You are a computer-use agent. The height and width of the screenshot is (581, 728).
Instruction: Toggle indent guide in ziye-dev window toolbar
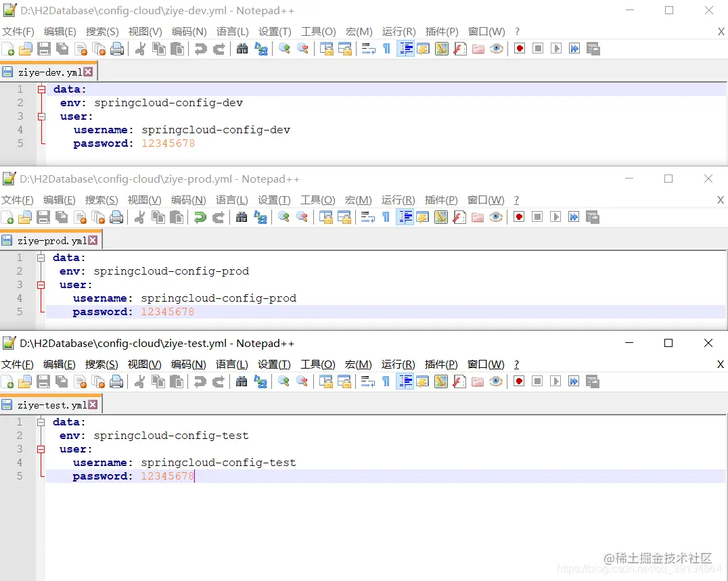(x=405, y=49)
